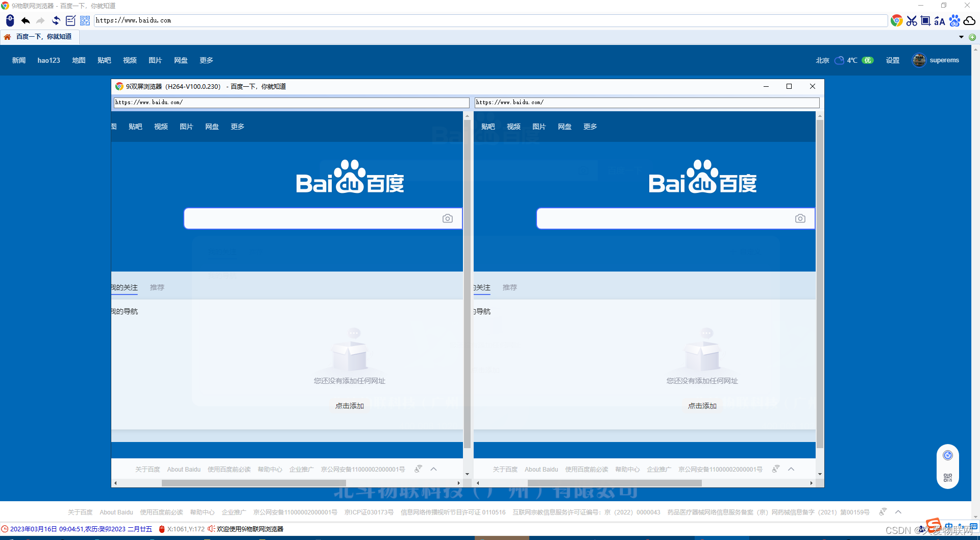
Task: Expand the tab list dropdown arrow
Action: coord(961,36)
